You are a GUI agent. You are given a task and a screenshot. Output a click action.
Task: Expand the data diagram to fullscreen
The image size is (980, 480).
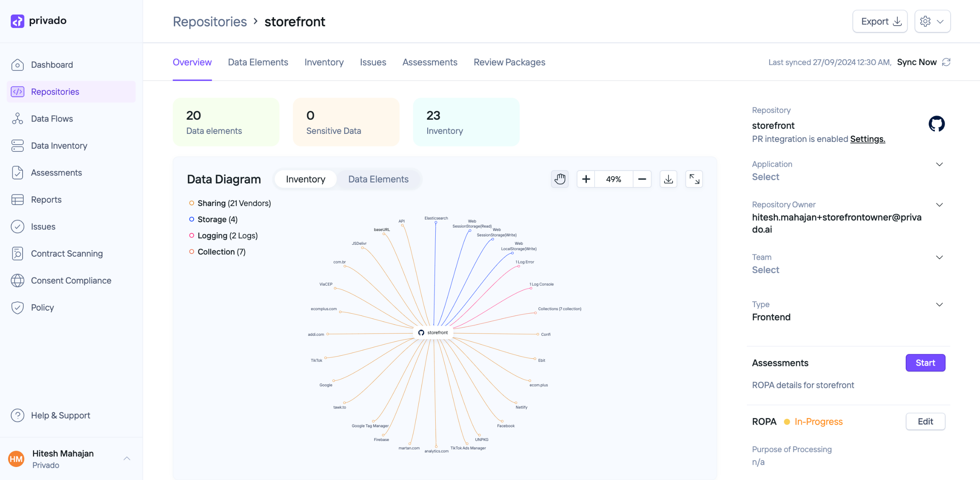694,179
